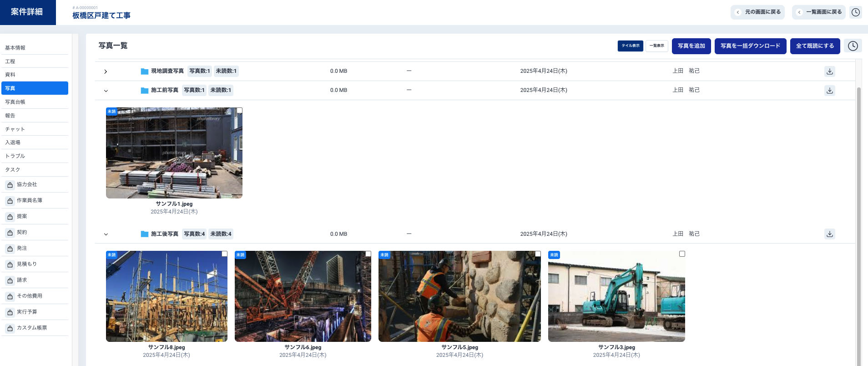Go back via 元の画面に戻る
Screen dimensions: 868x366
pyautogui.click(x=757, y=12)
